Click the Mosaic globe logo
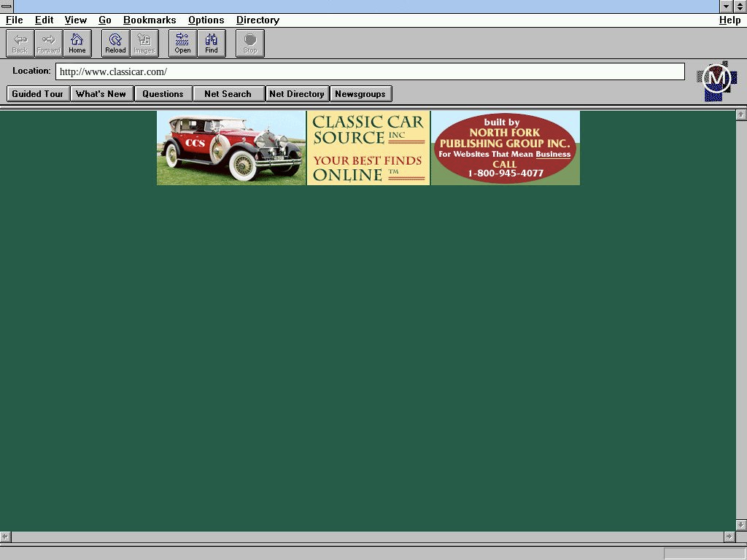747x560 pixels. pyautogui.click(x=716, y=80)
